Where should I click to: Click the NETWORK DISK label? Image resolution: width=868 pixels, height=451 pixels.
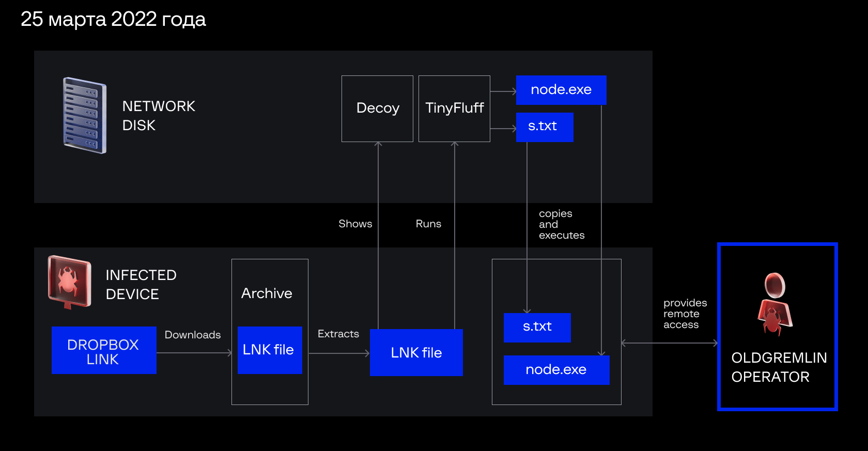tap(159, 116)
